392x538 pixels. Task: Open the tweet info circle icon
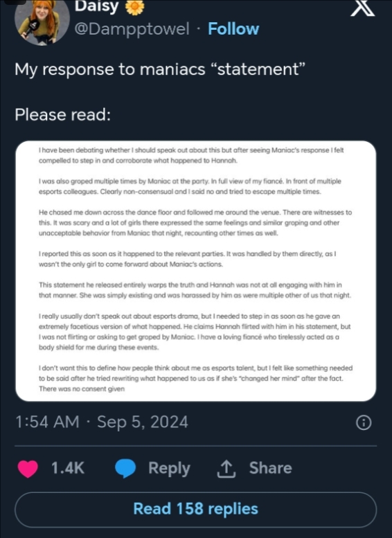[364, 422]
